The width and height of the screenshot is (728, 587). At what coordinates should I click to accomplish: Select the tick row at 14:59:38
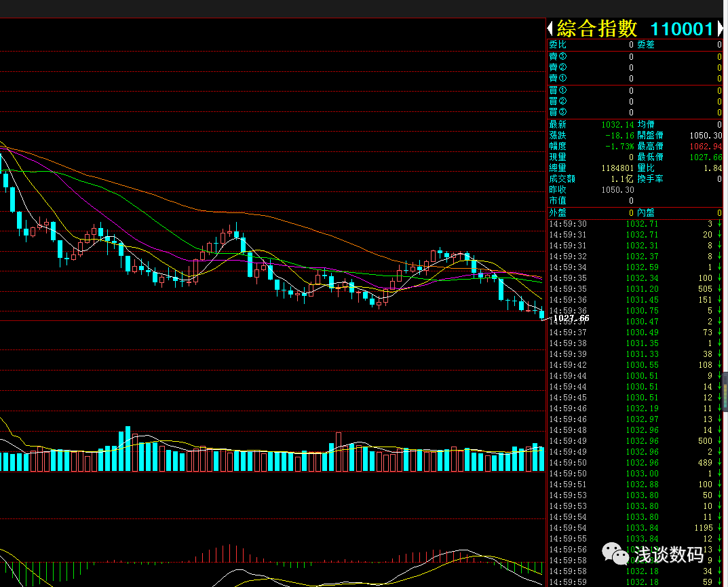pos(635,343)
